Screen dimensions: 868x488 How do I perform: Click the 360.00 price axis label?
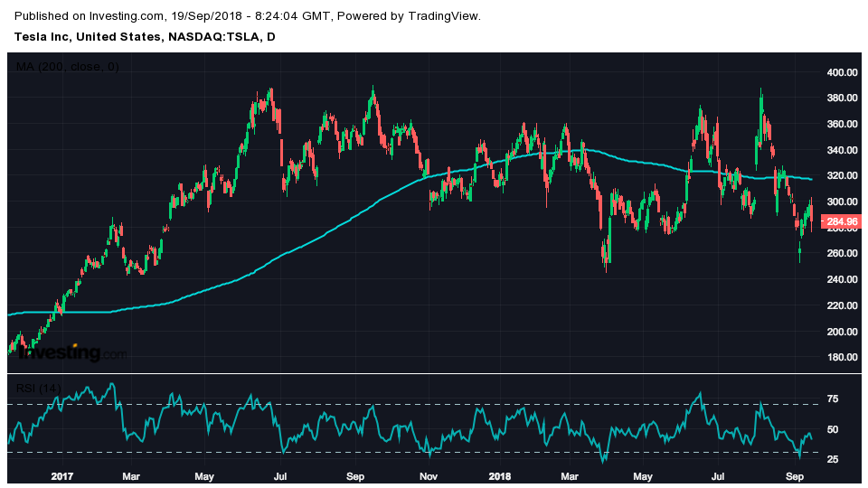point(842,124)
